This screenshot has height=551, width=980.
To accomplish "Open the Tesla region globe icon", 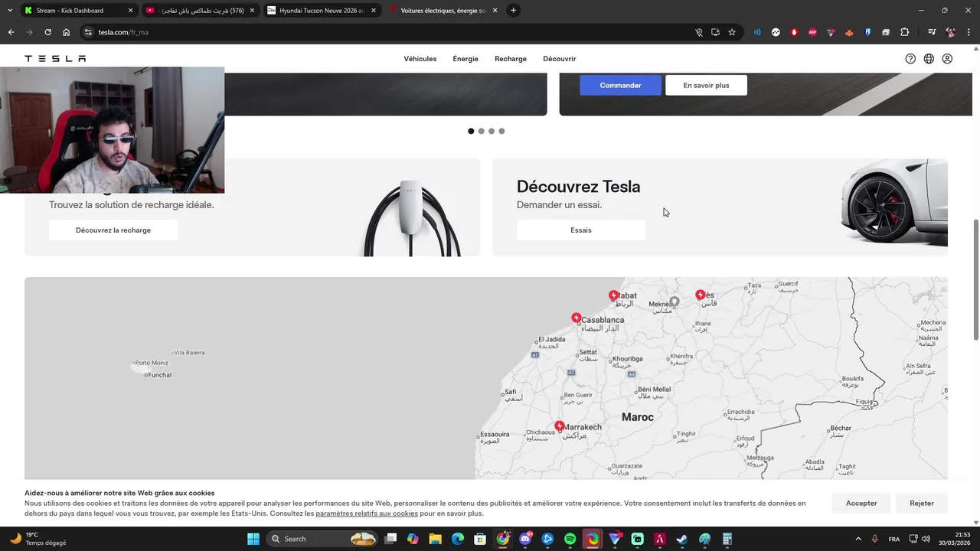I will point(929,59).
